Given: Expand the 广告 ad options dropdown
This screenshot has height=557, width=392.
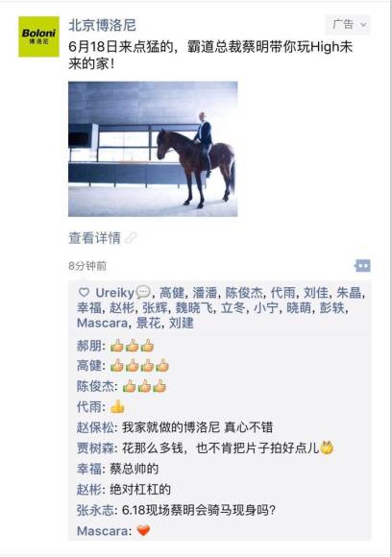Looking at the screenshot, I should tap(348, 25).
